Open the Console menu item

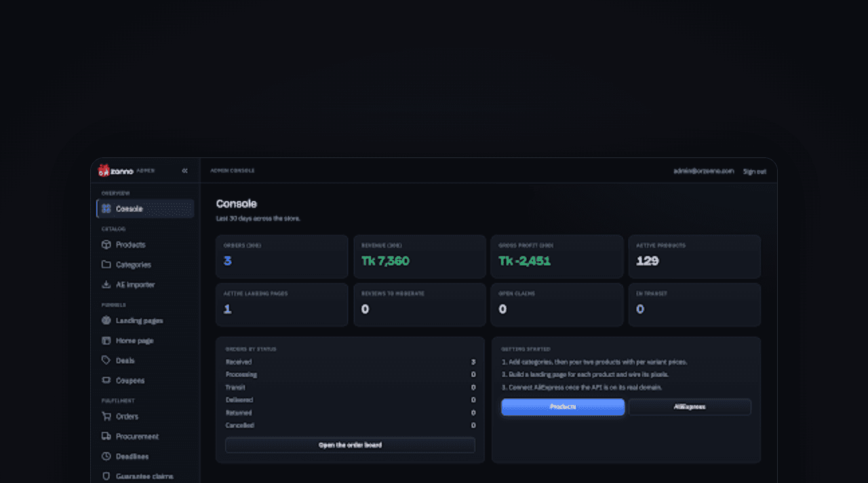tap(145, 209)
